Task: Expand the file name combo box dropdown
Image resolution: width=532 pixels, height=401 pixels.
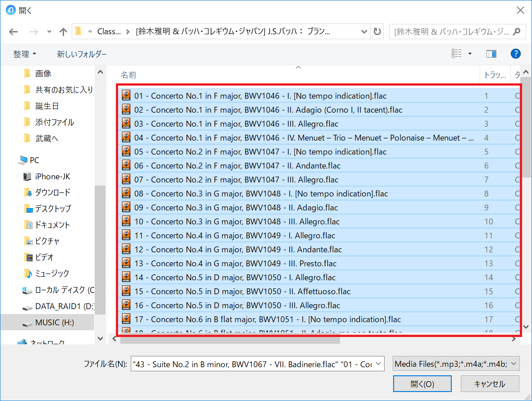Action: coord(379,364)
